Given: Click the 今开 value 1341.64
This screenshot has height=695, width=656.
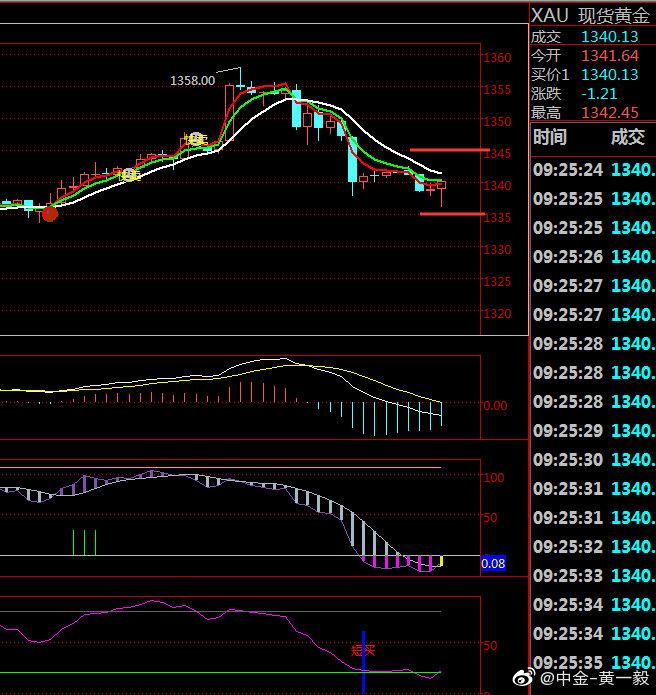Looking at the screenshot, I should 609,55.
